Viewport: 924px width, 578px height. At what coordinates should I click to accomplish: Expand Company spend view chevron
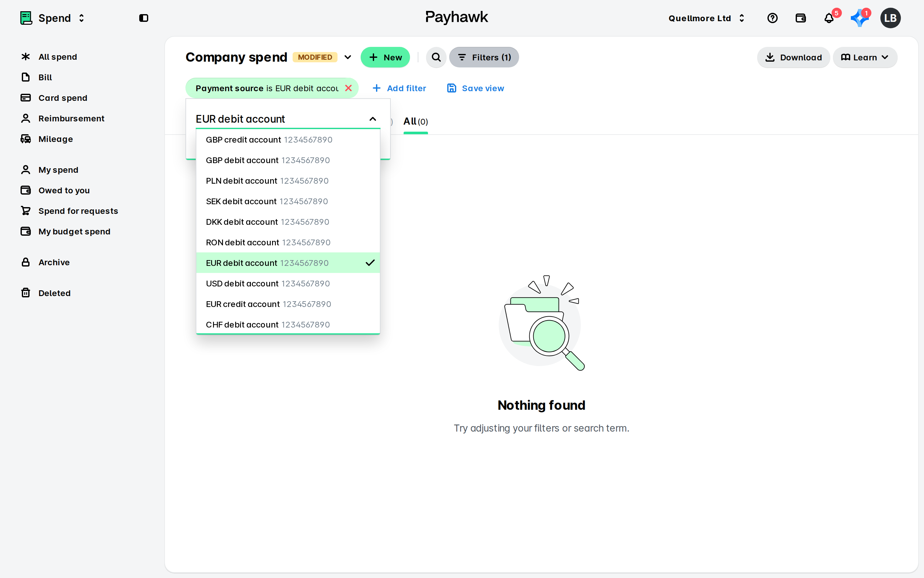coord(347,57)
